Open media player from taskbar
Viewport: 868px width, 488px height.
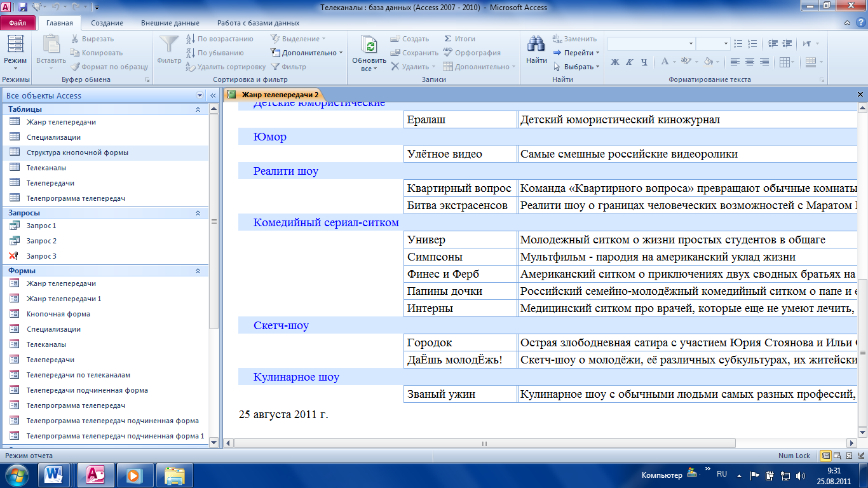tap(134, 475)
